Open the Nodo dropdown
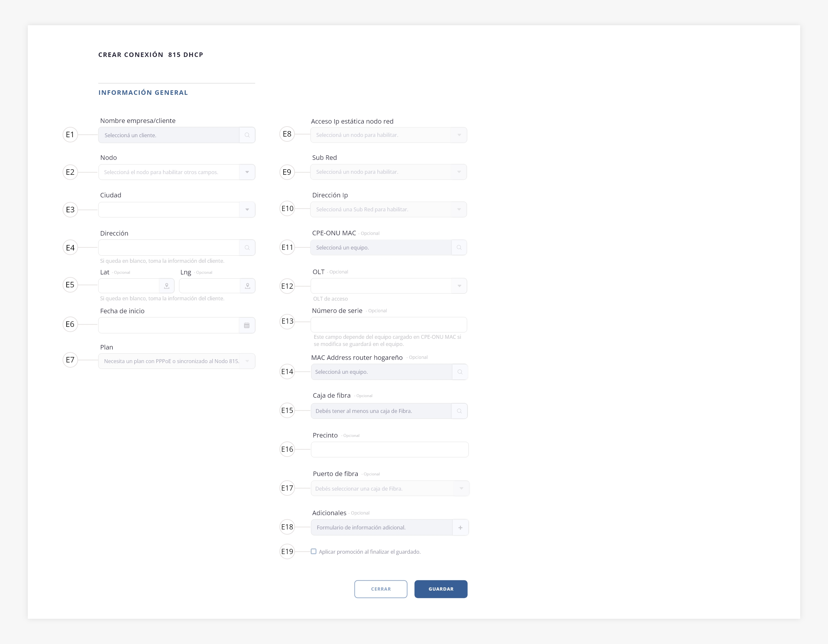 coord(247,172)
